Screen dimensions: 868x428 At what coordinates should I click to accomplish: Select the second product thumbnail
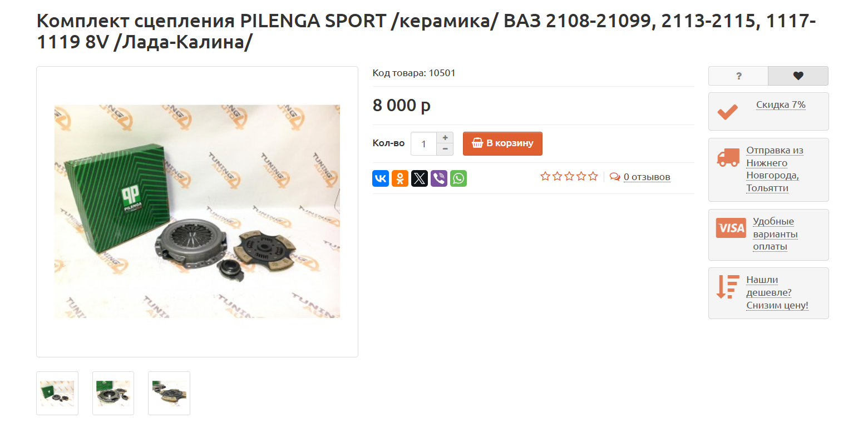click(x=113, y=393)
